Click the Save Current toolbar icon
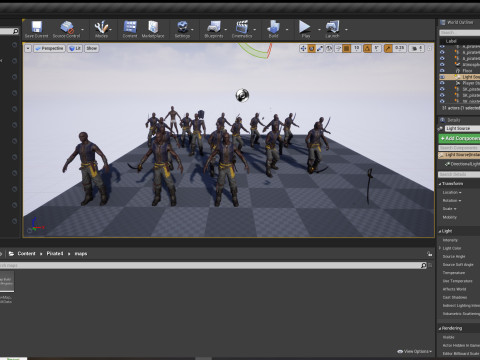Screen dimensions: 480x360 36,29
